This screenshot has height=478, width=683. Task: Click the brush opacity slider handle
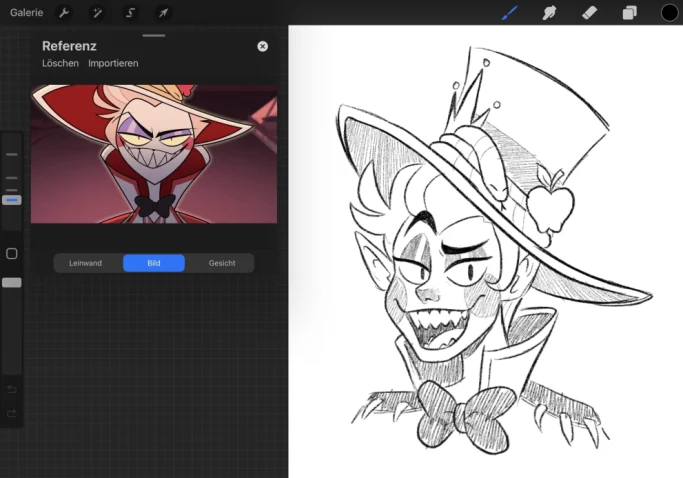pos(12,283)
